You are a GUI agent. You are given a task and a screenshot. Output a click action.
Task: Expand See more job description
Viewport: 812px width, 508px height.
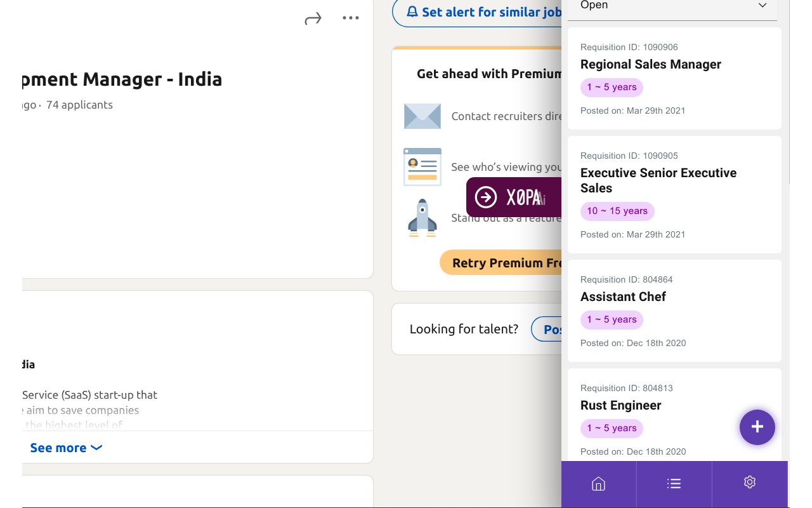(x=66, y=448)
